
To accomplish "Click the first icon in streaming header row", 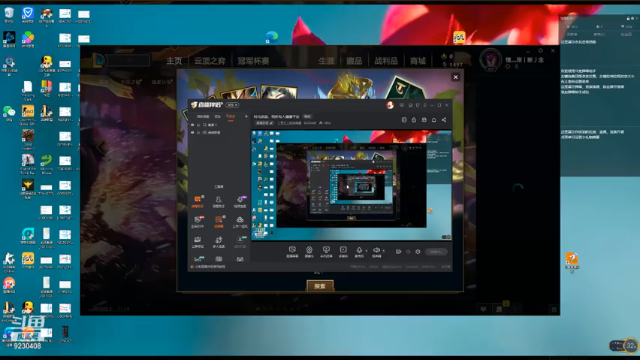I will (404, 120).
